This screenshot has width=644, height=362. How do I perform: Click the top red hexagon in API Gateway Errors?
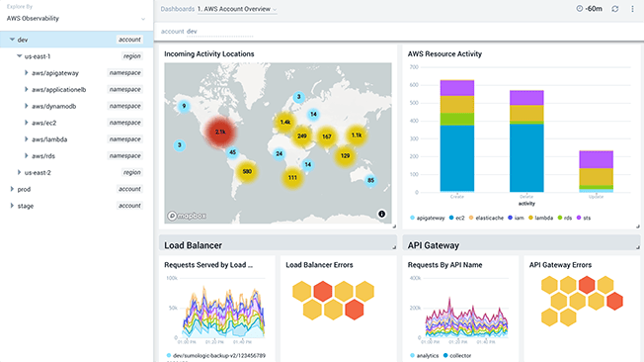587,285
